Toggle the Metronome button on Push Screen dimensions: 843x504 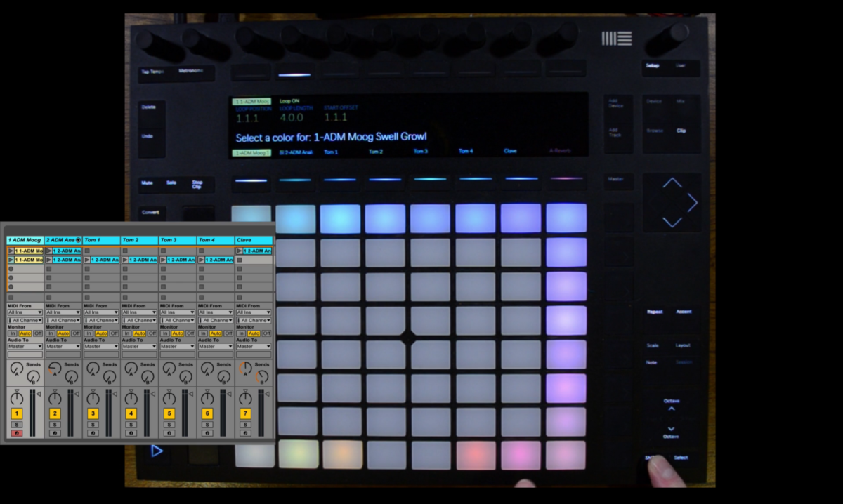tap(191, 71)
